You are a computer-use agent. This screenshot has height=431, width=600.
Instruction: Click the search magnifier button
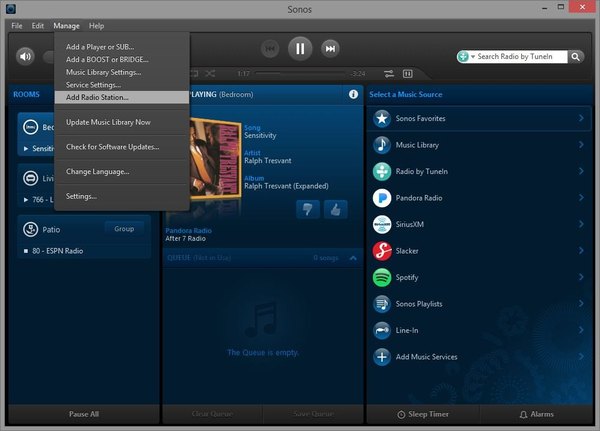click(576, 57)
